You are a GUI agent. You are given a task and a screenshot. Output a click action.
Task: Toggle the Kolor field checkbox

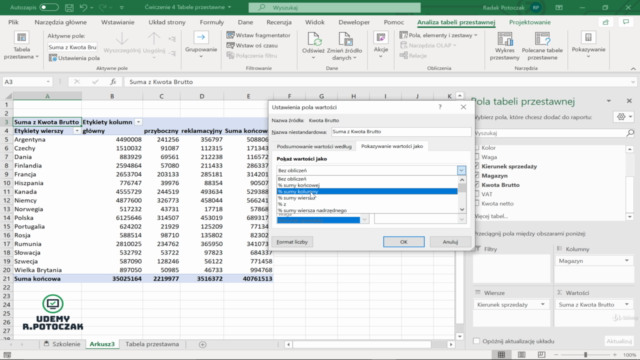click(x=477, y=148)
